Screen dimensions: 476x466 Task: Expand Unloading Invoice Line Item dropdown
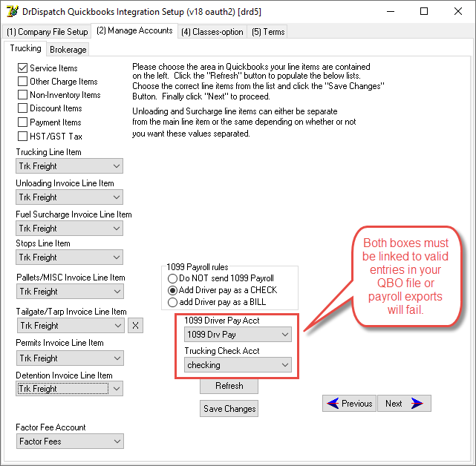coord(70,197)
